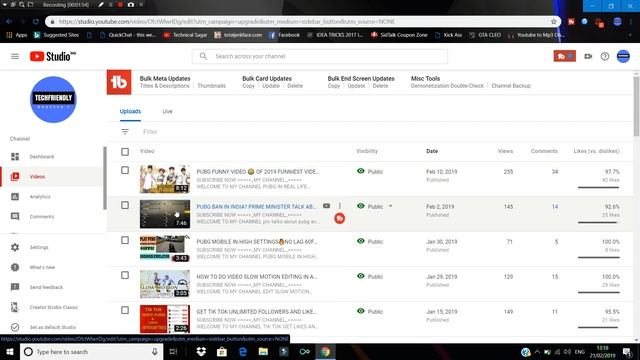640x360 pixels.
Task: Switch to the Live tab
Action: point(167,111)
